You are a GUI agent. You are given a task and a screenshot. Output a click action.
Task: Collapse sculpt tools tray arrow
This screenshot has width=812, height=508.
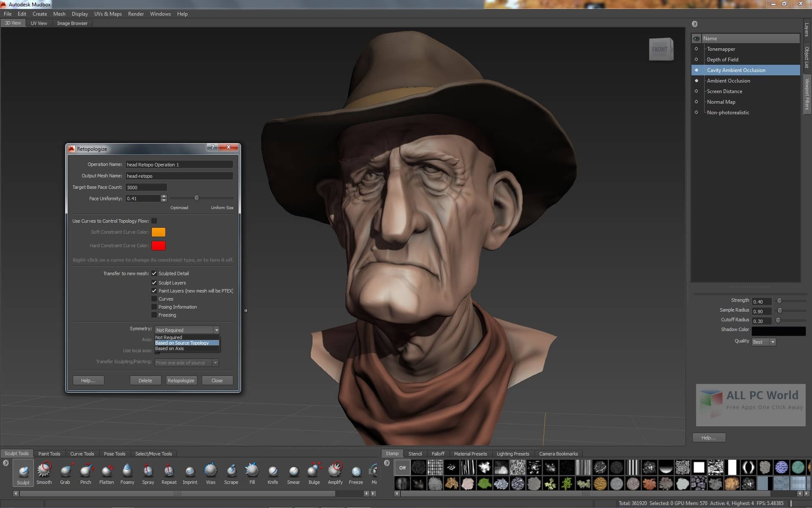6,463
